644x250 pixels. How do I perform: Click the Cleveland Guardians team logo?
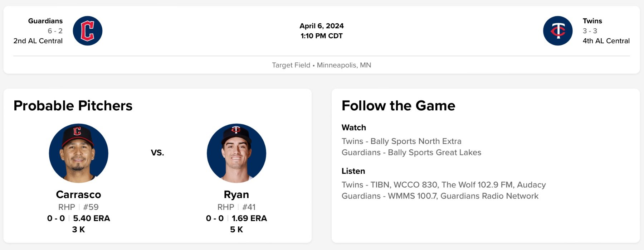coord(88,31)
